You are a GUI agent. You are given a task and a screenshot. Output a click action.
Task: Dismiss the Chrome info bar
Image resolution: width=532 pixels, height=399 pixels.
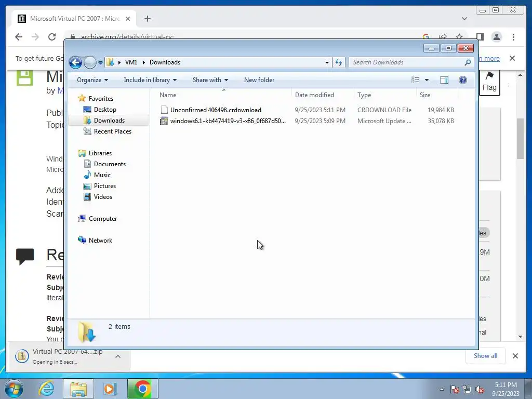(x=512, y=58)
